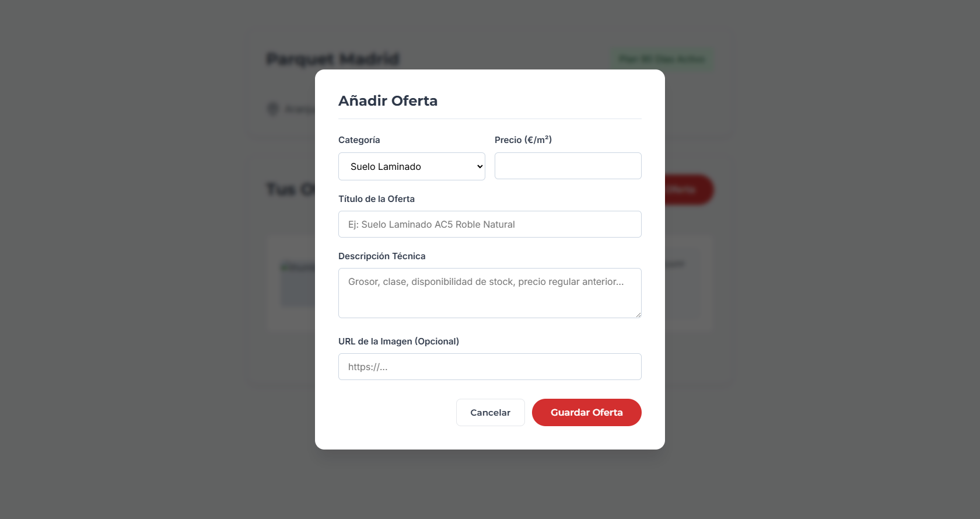This screenshot has height=519, width=980.
Task: Click the blurred location pin icon behind dialog
Action: (x=272, y=109)
